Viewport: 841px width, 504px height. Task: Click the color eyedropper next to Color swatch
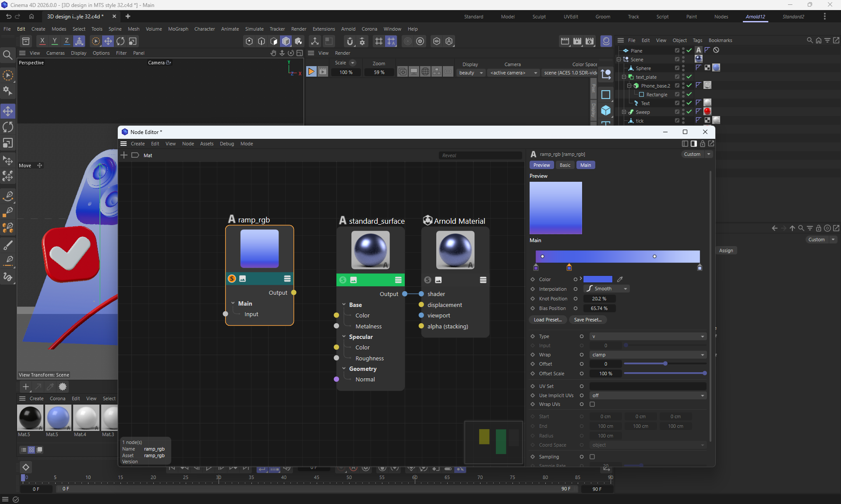(x=620, y=279)
